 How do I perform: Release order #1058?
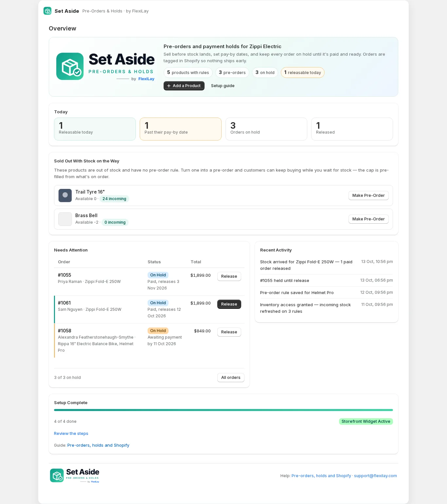pos(229,332)
